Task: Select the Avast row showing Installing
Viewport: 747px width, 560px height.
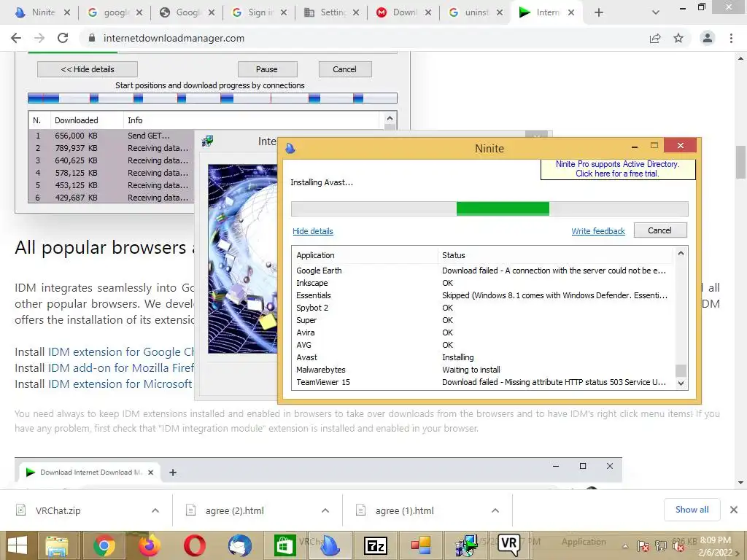Action: tap(483, 357)
